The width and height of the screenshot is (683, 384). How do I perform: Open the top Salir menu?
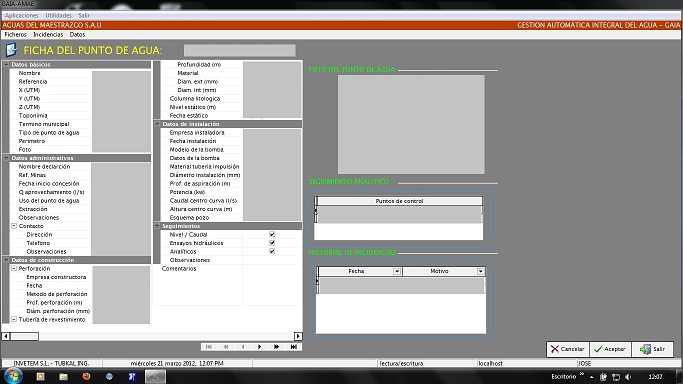pyautogui.click(x=84, y=15)
